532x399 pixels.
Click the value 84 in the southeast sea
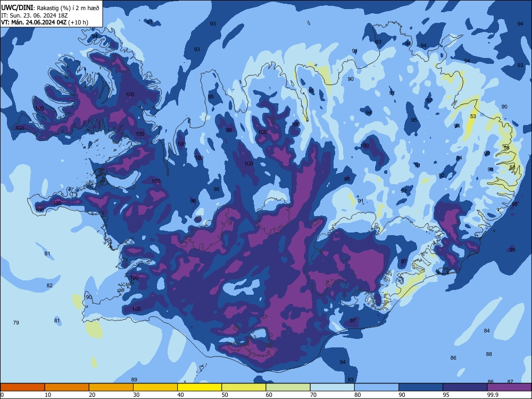(487, 330)
